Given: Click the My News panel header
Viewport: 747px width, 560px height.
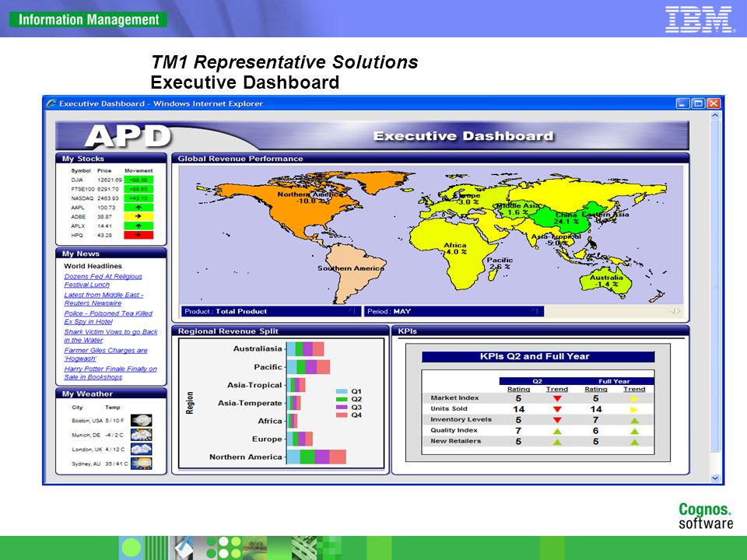Looking at the screenshot, I should 111,254.
